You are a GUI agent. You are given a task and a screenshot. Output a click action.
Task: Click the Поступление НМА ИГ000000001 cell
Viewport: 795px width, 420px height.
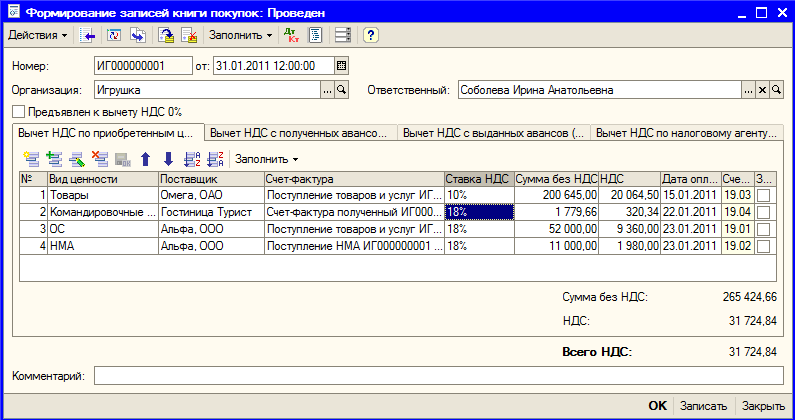pos(354,247)
